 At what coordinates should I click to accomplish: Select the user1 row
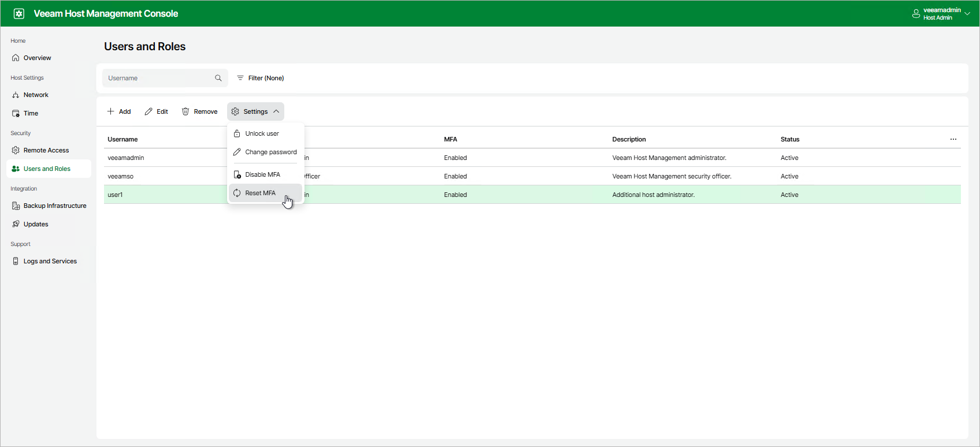[x=532, y=195]
